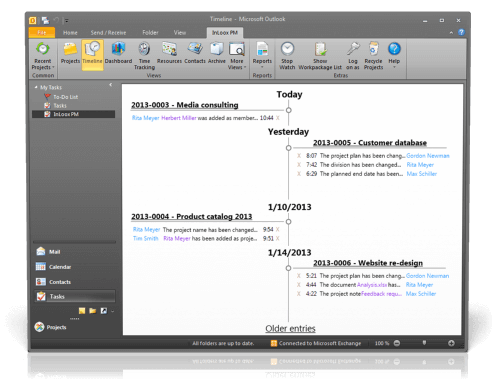Show the Workpackage List
This screenshot has width=495, height=380.
(320, 56)
